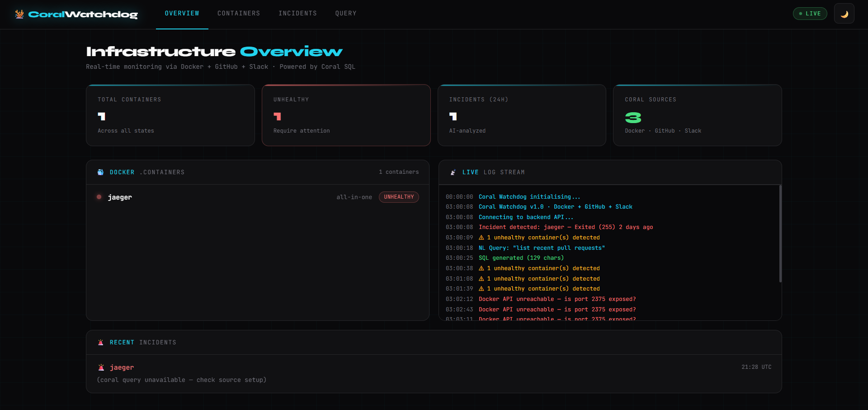Click the 21:28 UTC incident timestamp
The image size is (868, 410).
pos(756,367)
